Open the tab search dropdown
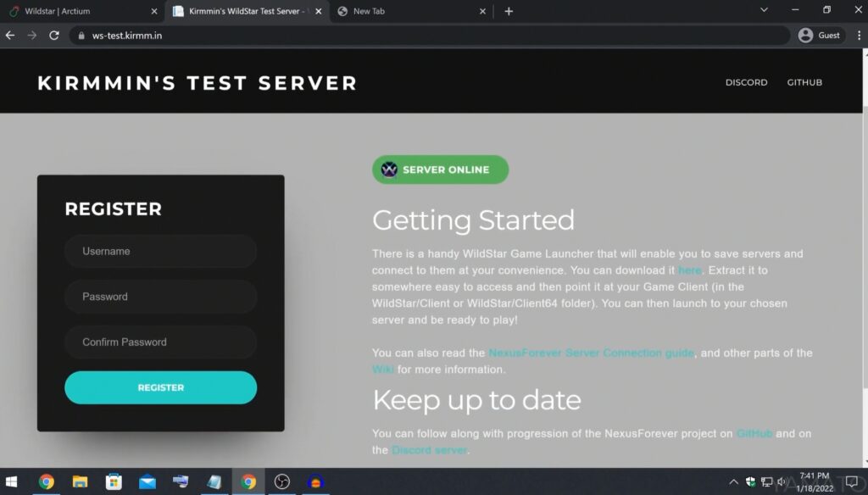This screenshot has width=868, height=495. [764, 10]
